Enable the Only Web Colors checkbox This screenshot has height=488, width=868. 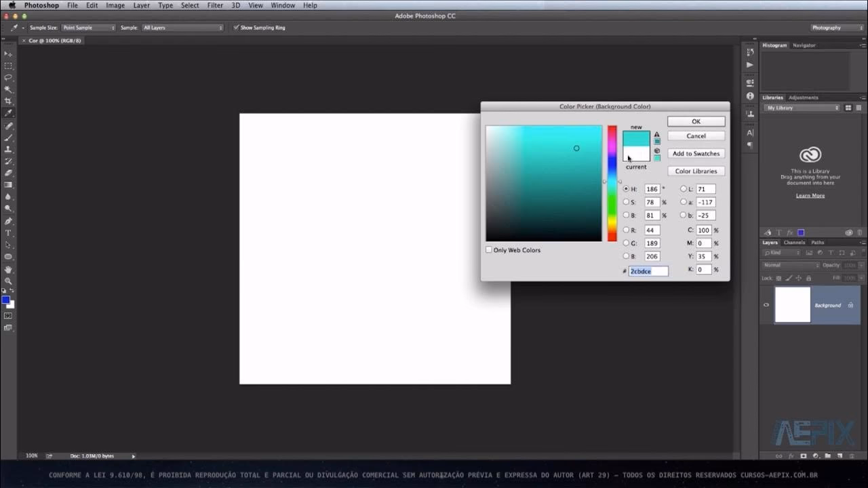(x=489, y=250)
